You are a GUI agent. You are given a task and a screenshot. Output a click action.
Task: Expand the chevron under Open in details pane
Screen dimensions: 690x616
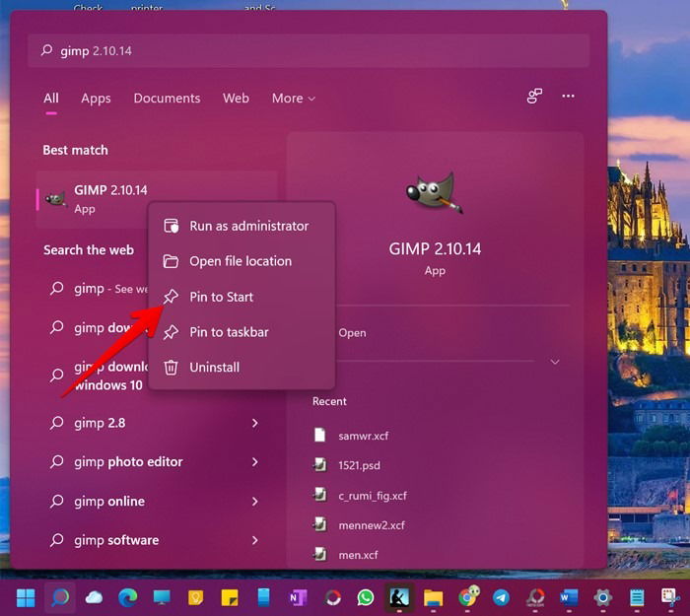coord(555,362)
